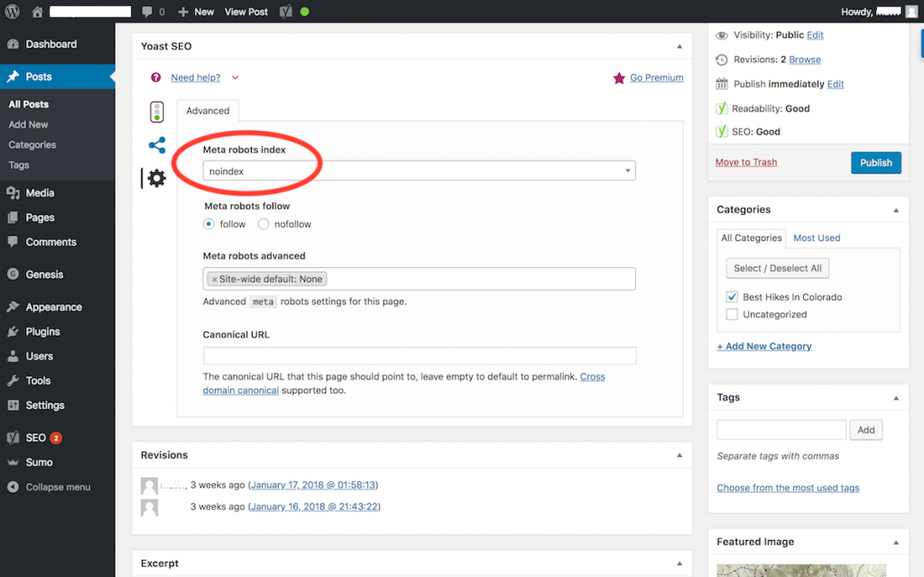Collapse the Revisions panel

[679, 455]
